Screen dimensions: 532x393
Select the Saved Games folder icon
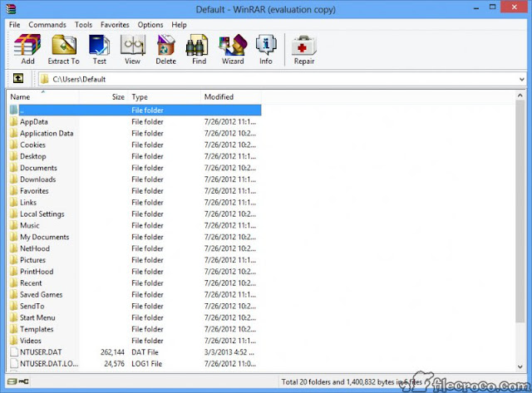[x=13, y=295]
